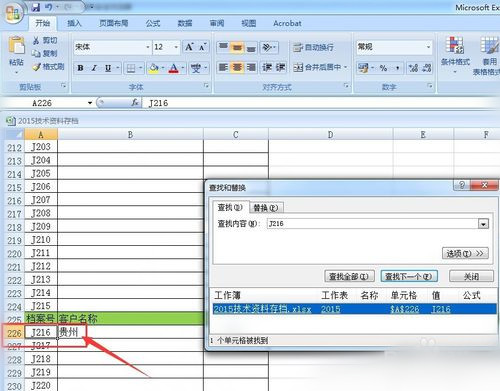Click the Find Next button
Image resolution: width=500 pixels, height=391 pixels.
[x=409, y=276]
